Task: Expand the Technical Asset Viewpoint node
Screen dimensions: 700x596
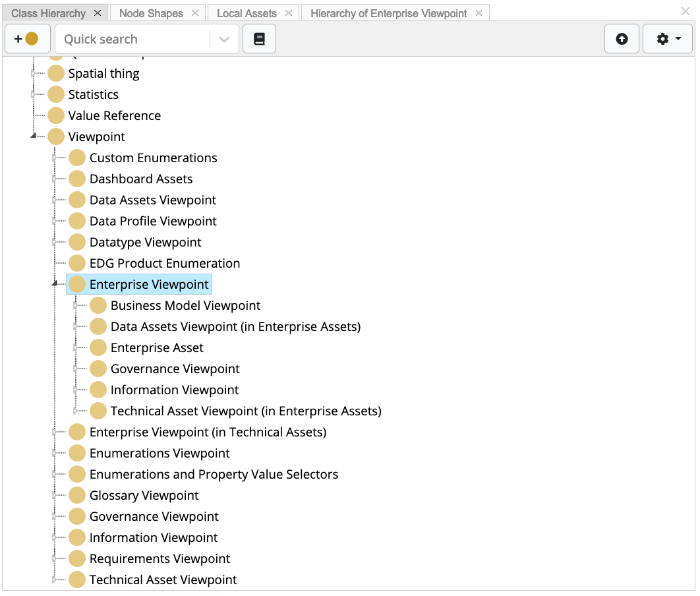Action: click(55, 580)
